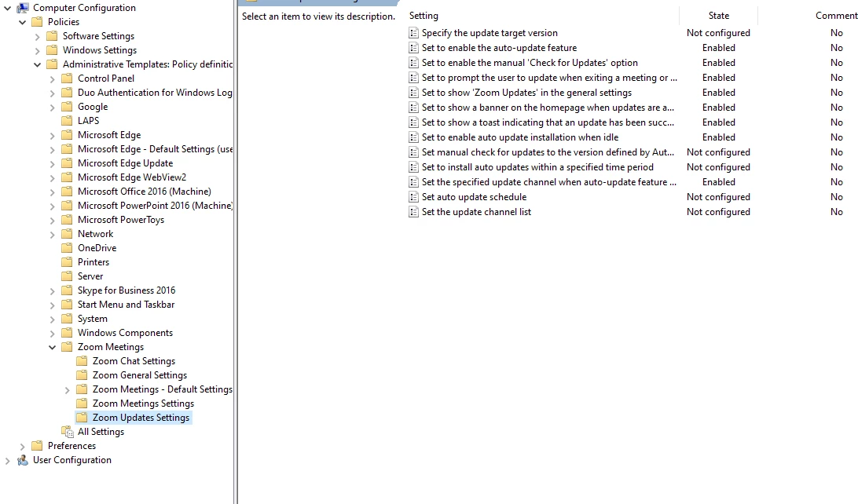858x504 pixels.
Task: Click the Zoom Meetings Settings folder icon
Action: pos(82,404)
